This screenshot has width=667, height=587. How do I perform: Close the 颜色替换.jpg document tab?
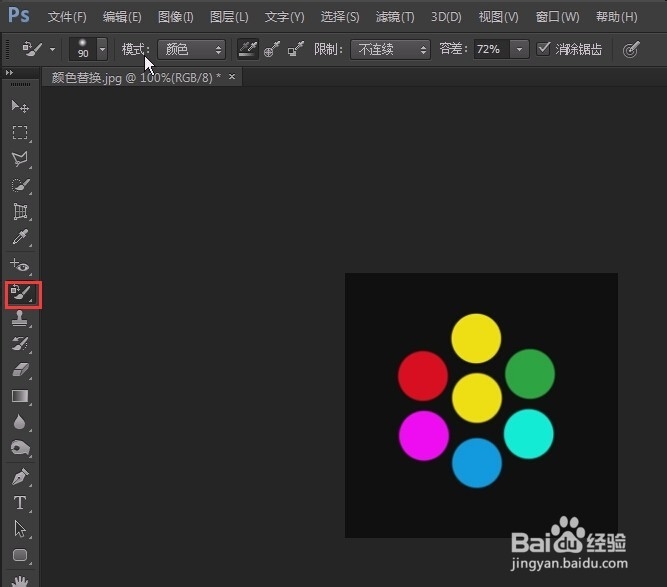[232, 77]
